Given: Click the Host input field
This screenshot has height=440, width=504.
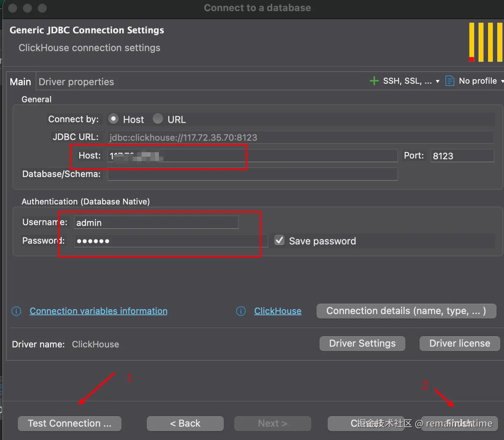Looking at the screenshot, I should coord(252,156).
